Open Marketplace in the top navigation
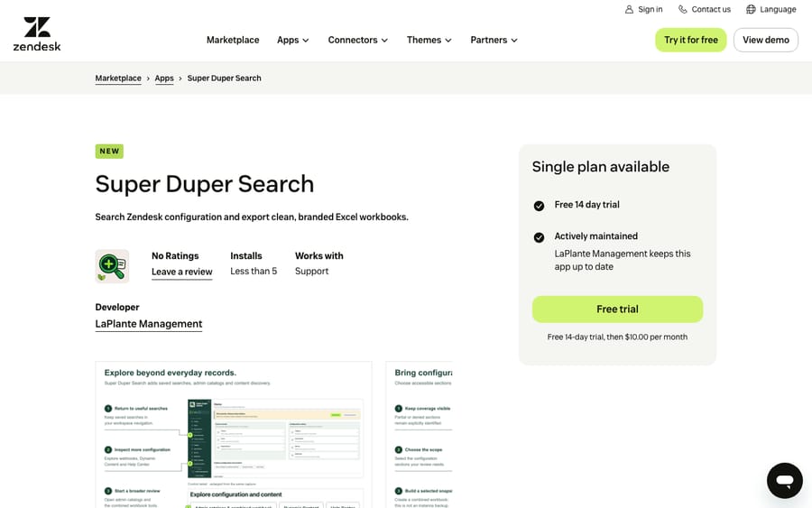 (x=233, y=40)
